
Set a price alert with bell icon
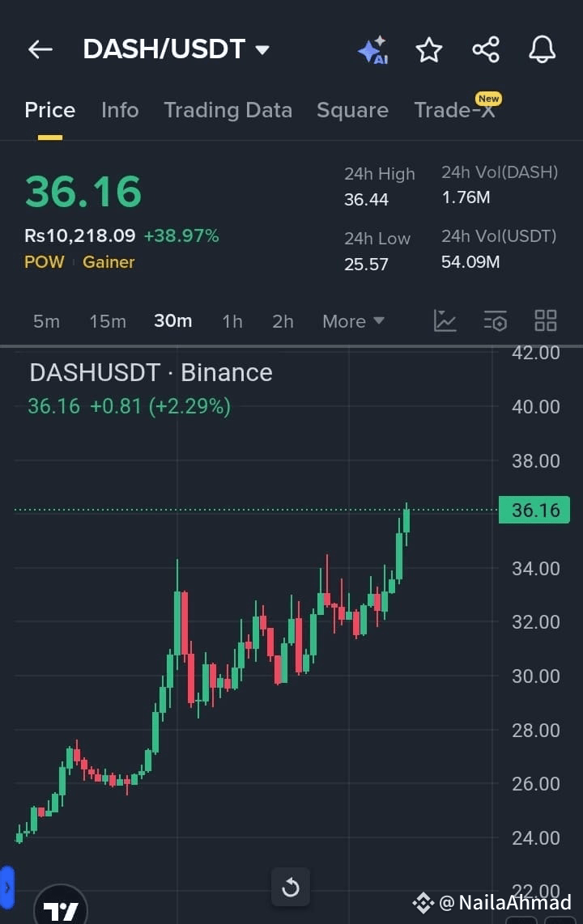(x=542, y=49)
